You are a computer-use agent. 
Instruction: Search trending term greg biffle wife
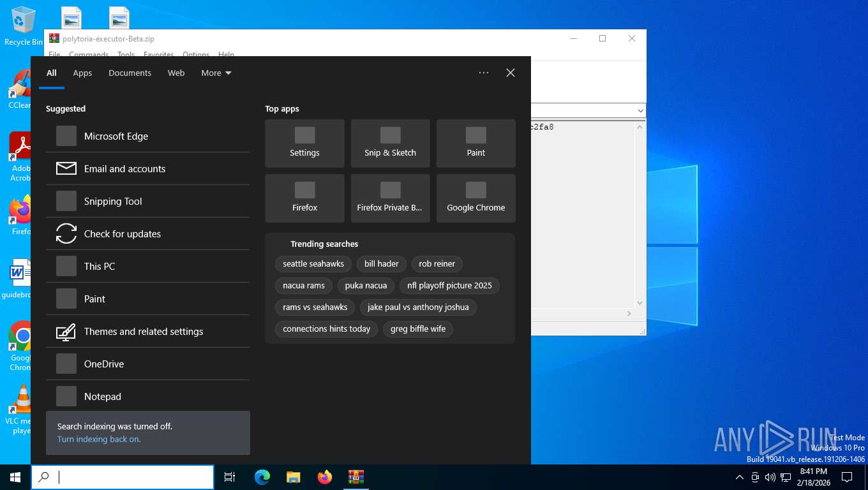pyautogui.click(x=418, y=329)
